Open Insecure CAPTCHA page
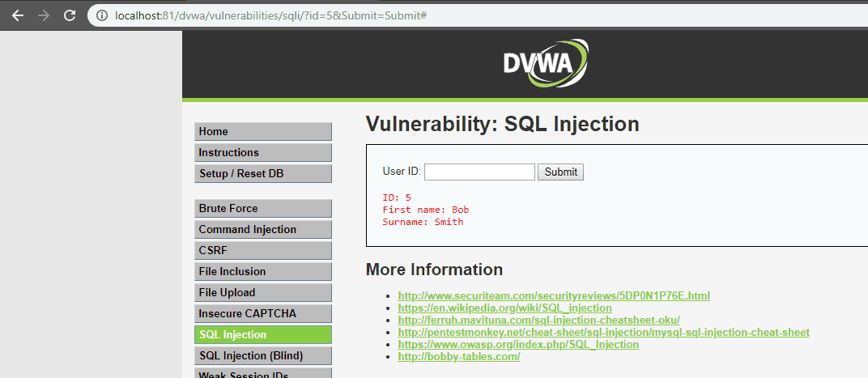The height and width of the screenshot is (378, 868). click(x=263, y=314)
